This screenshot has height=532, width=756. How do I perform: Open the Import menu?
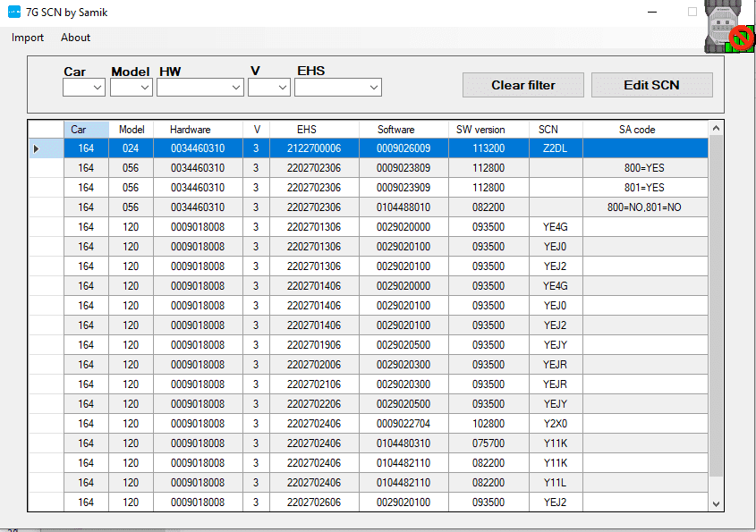pos(28,38)
